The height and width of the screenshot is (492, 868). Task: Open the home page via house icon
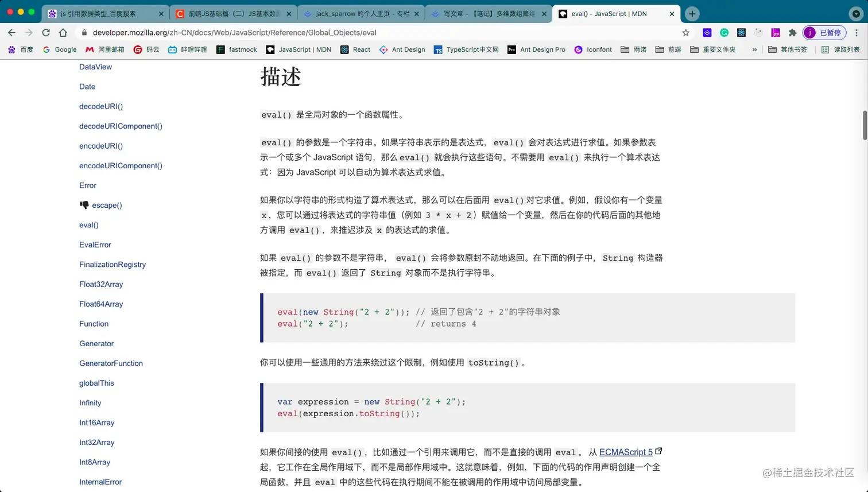(63, 33)
